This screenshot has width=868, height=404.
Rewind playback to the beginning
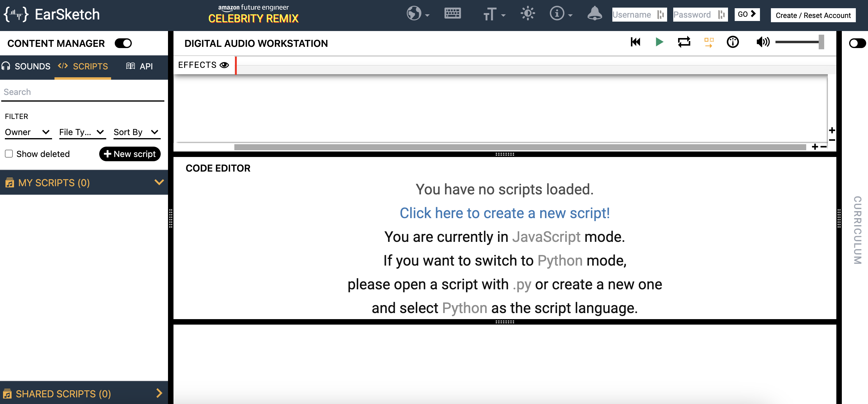coord(635,42)
